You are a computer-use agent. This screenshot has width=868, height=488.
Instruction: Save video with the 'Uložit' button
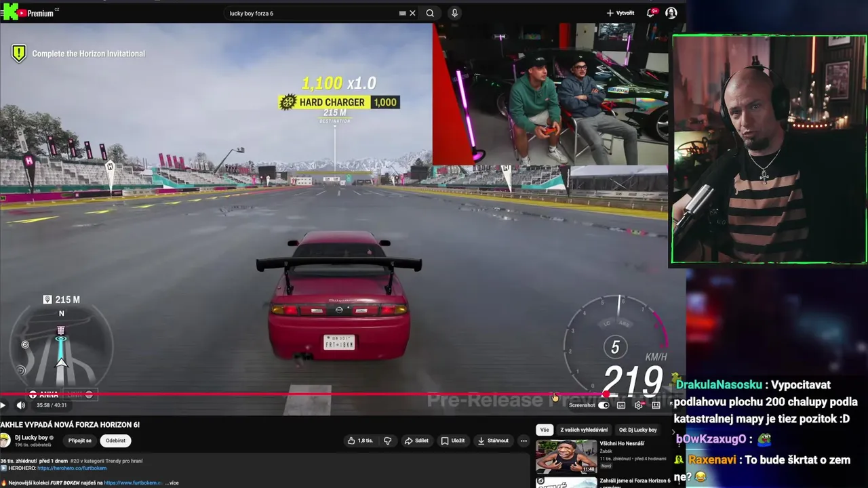454,441
